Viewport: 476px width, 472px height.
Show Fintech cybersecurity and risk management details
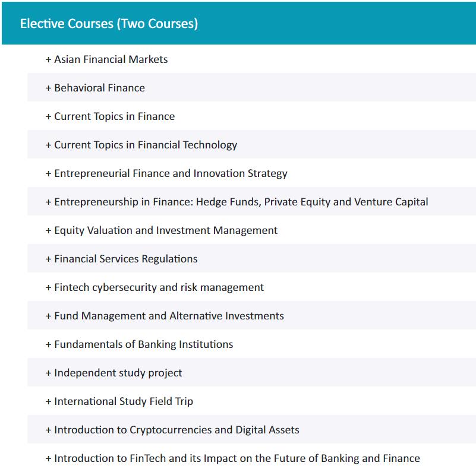coord(159,287)
